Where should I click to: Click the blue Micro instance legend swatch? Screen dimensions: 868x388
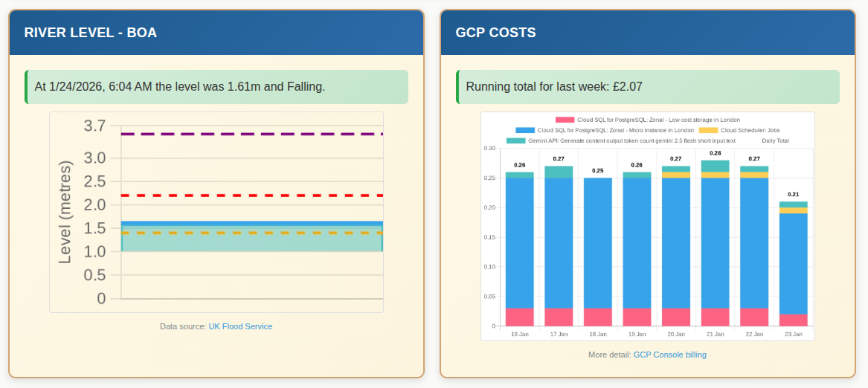(524, 130)
